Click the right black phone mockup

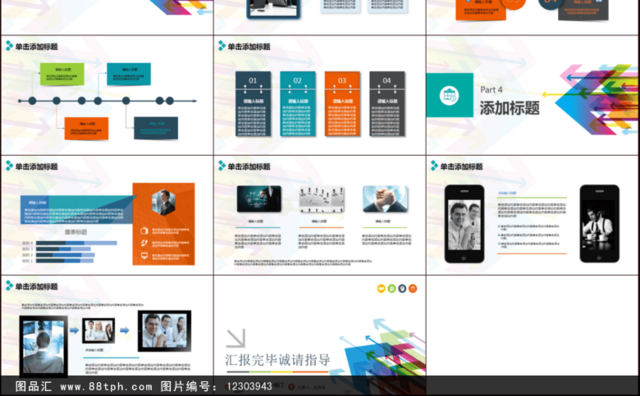coord(599,223)
